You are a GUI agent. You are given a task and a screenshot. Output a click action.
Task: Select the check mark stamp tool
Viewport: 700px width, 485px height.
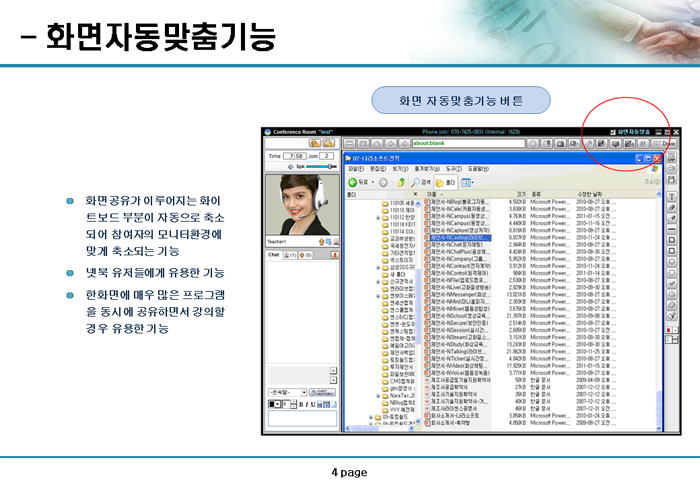672,283
